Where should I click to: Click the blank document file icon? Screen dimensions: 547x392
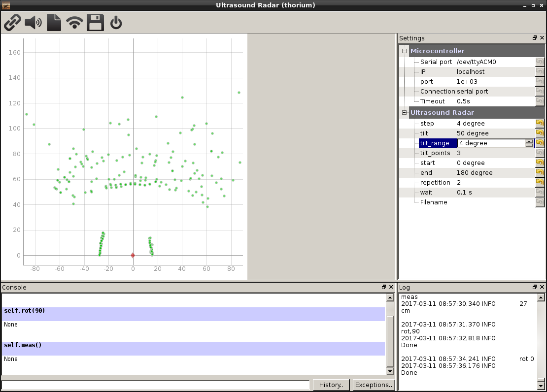tap(54, 23)
